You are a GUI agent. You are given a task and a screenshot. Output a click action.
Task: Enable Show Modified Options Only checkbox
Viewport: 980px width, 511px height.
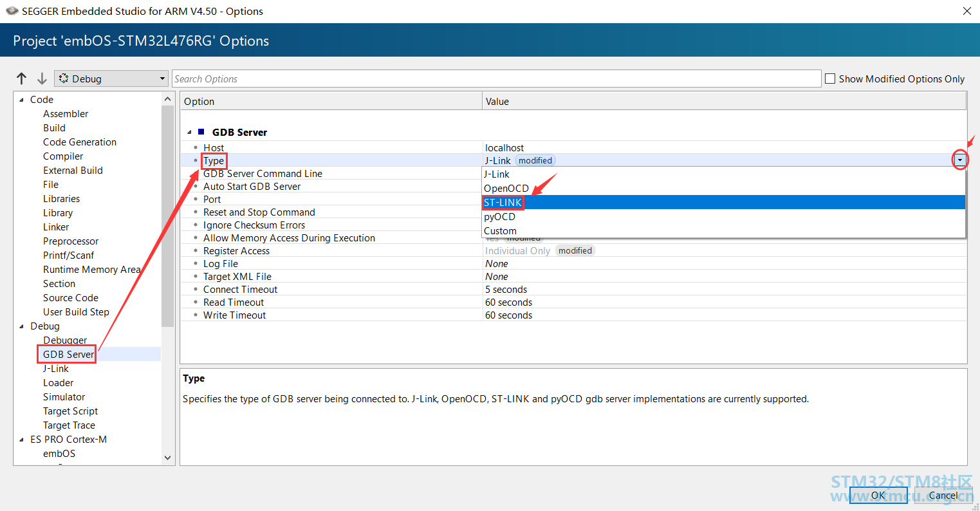(830, 79)
